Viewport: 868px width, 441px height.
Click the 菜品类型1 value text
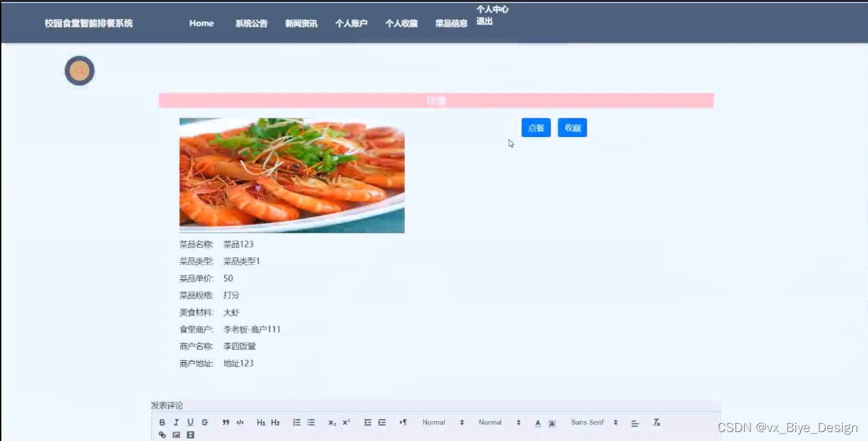tap(242, 262)
